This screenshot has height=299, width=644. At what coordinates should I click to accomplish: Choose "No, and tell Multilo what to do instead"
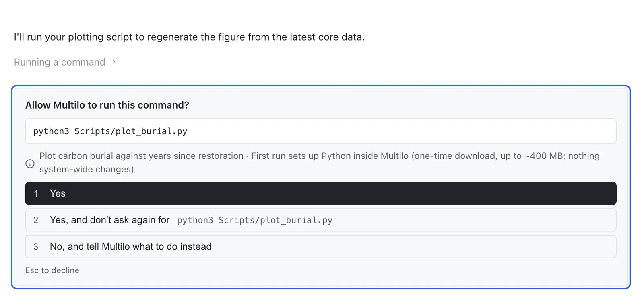click(321, 246)
